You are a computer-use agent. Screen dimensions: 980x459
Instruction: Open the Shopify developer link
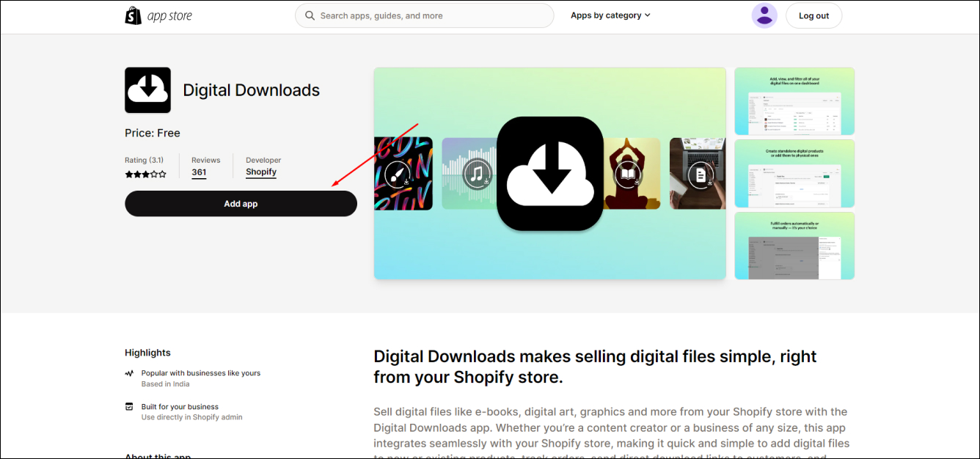coord(261,172)
